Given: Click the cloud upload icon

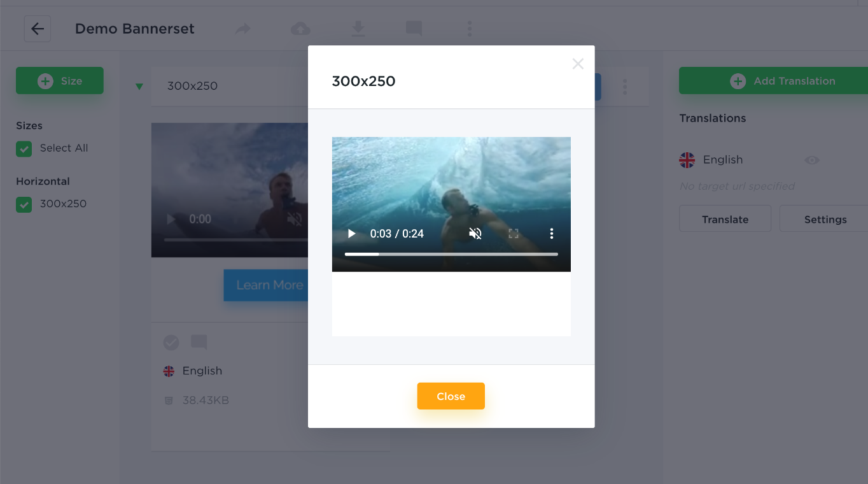Looking at the screenshot, I should (300, 29).
